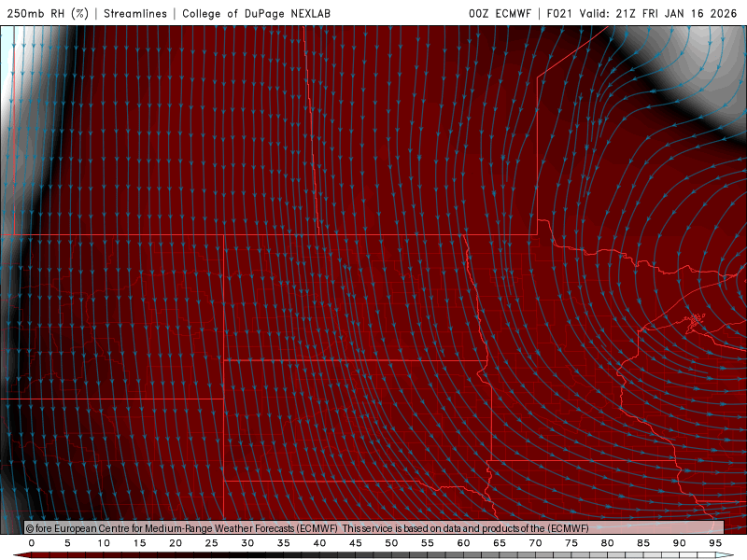Click the 75 label on the color scale
The image size is (747, 560).
click(571, 543)
